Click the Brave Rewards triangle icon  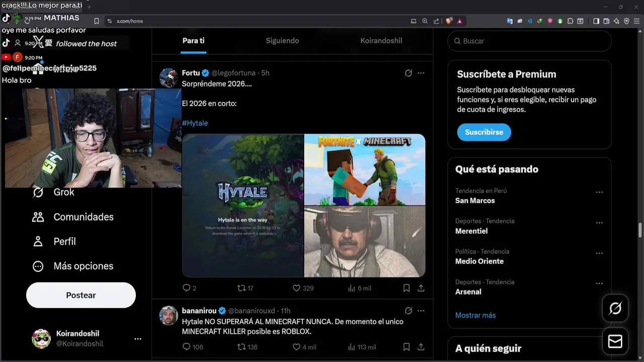(459, 21)
